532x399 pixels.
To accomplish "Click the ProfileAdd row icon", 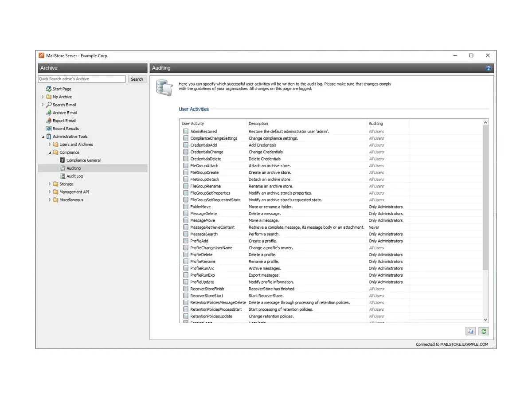I will pos(186,241).
